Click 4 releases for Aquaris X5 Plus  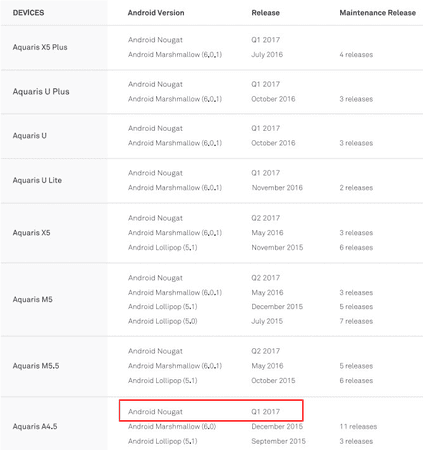(x=356, y=55)
